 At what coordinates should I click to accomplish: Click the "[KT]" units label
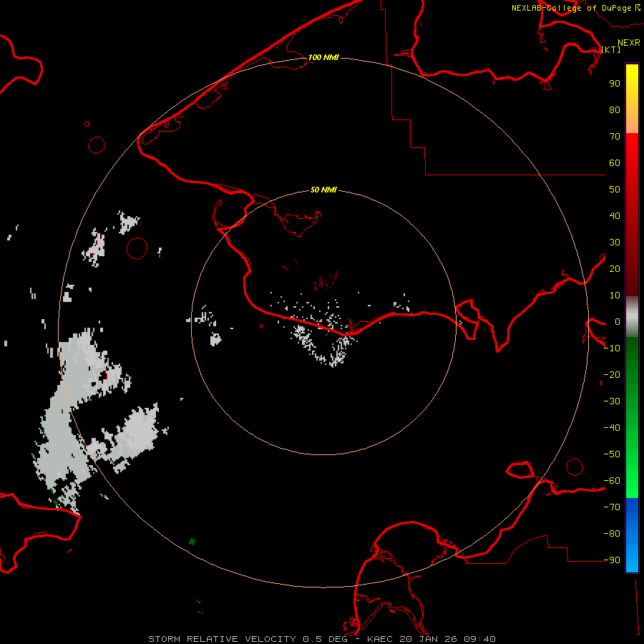[x=611, y=49]
